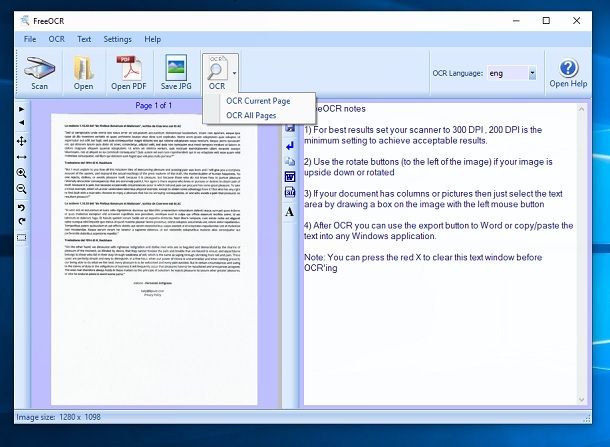The image size is (610, 447).
Task: Go to previous page using left arrow icon
Action: 21,123
